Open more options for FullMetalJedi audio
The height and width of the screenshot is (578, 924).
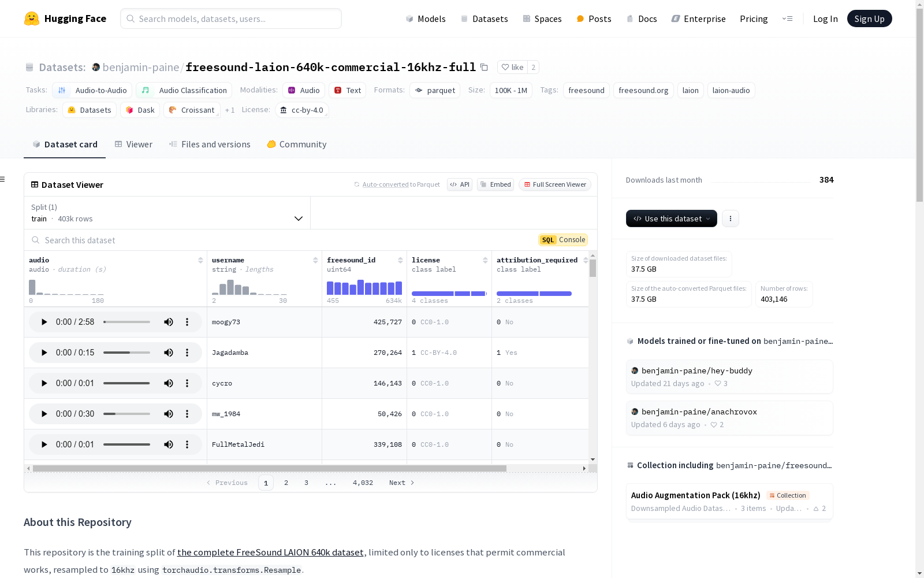pyautogui.click(x=187, y=444)
